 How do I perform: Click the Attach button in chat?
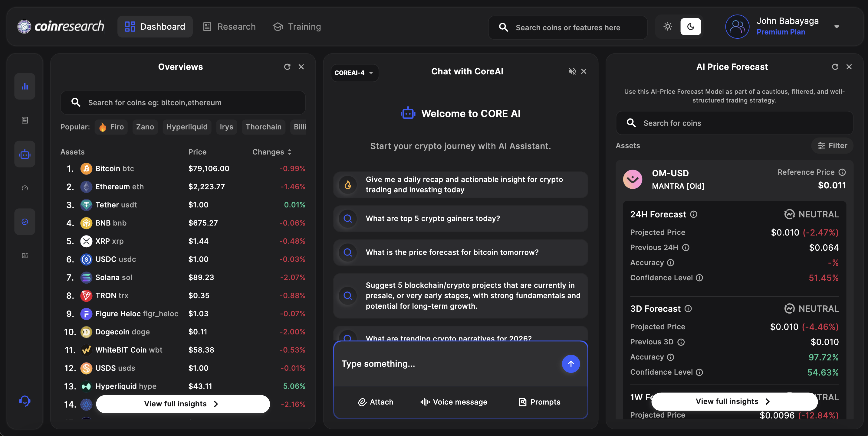[375, 402]
